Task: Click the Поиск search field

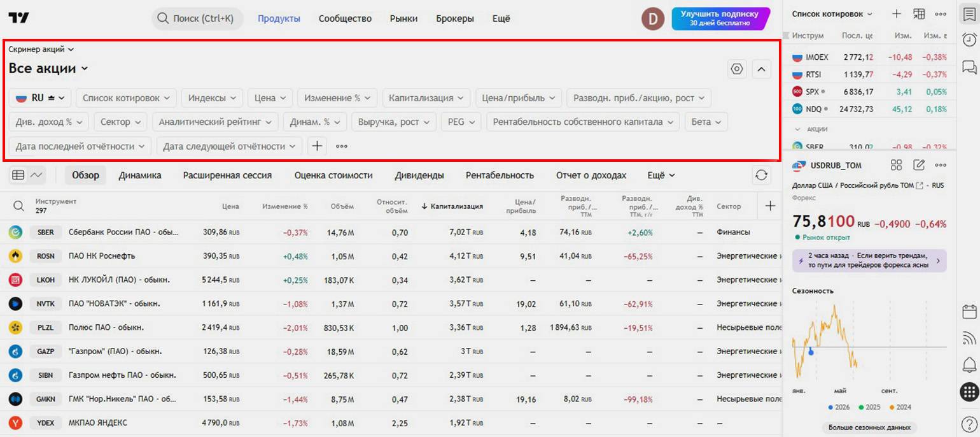Action: [x=197, y=18]
